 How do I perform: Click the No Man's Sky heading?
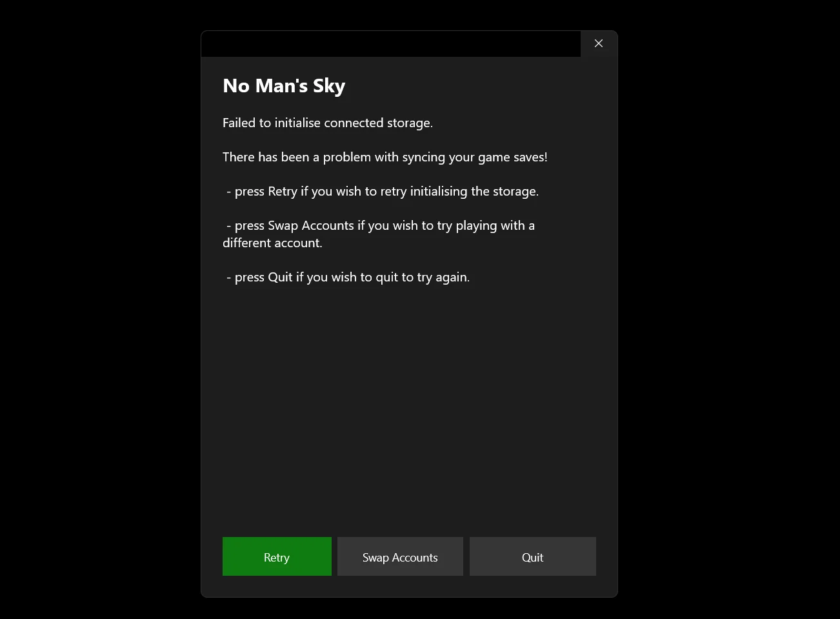coord(284,86)
